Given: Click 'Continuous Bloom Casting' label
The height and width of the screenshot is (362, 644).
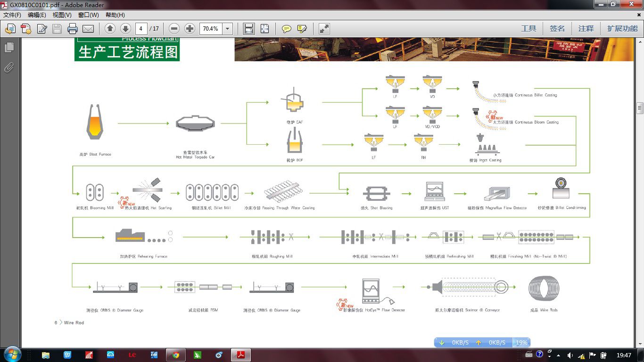Looking at the screenshot, I should [x=537, y=122].
